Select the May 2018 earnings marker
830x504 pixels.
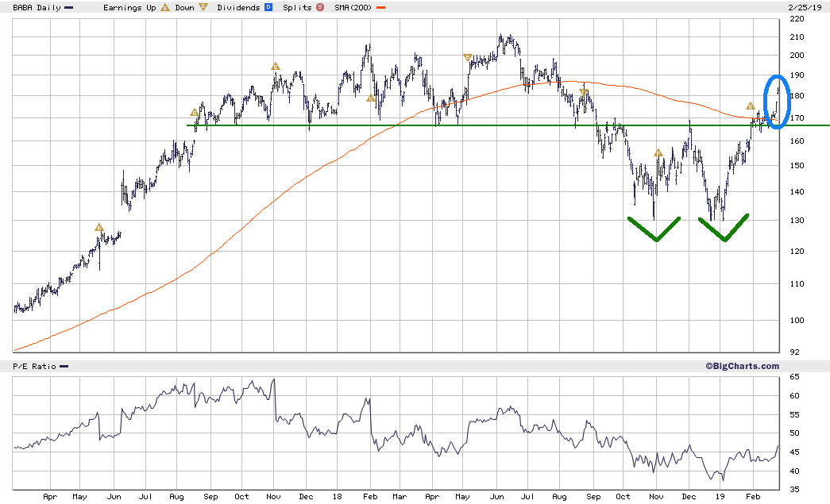tap(467, 57)
